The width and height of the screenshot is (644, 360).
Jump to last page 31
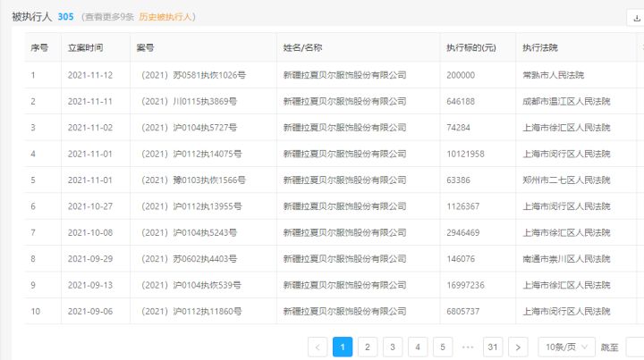[x=493, y=347]
